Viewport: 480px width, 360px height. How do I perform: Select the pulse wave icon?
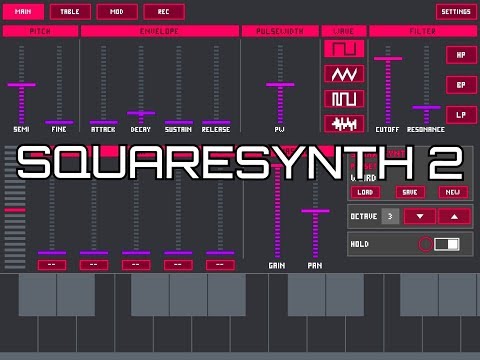click(344, 99)
